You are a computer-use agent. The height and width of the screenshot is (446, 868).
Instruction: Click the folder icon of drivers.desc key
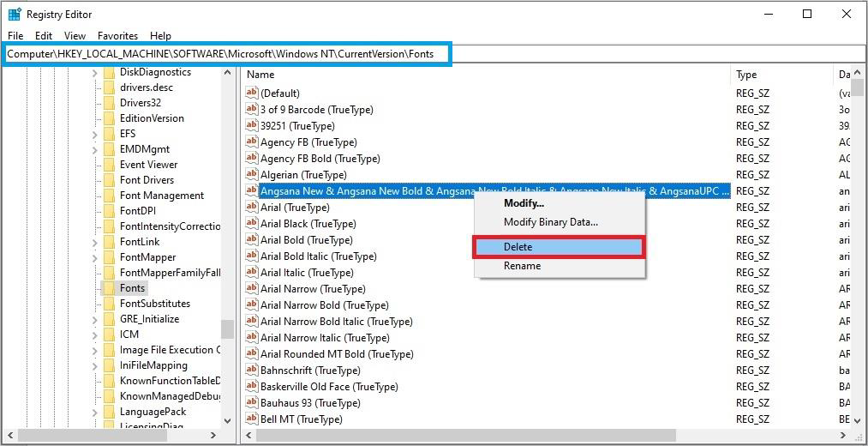pos(109,87)
